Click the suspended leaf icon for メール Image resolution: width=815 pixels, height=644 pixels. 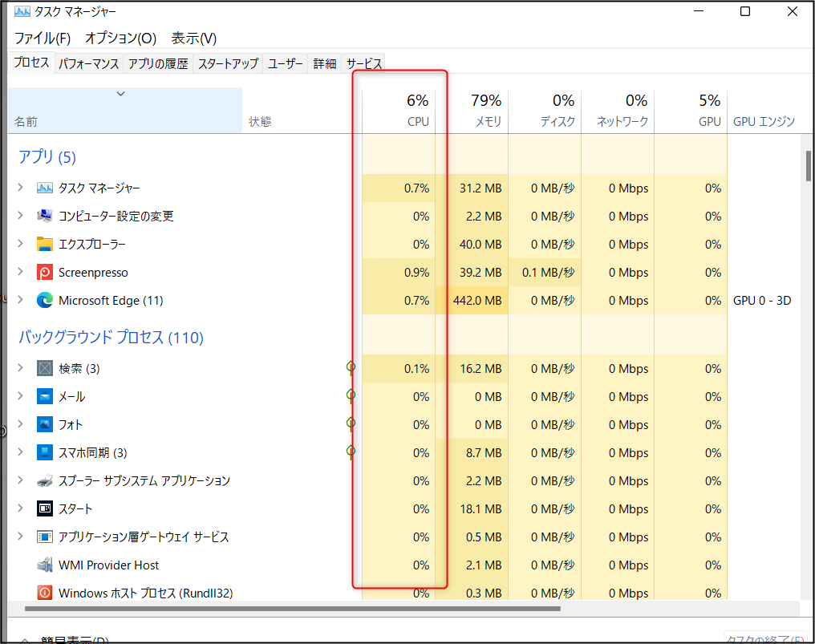pos(351,396)
